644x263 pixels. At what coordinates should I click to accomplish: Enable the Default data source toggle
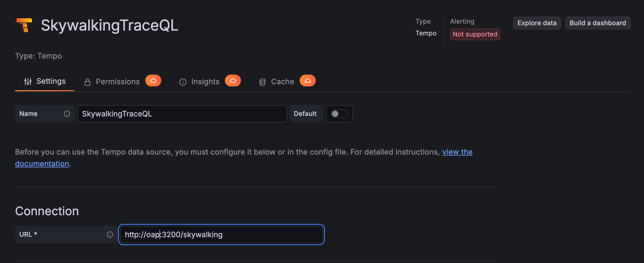[x=339, y=114]
